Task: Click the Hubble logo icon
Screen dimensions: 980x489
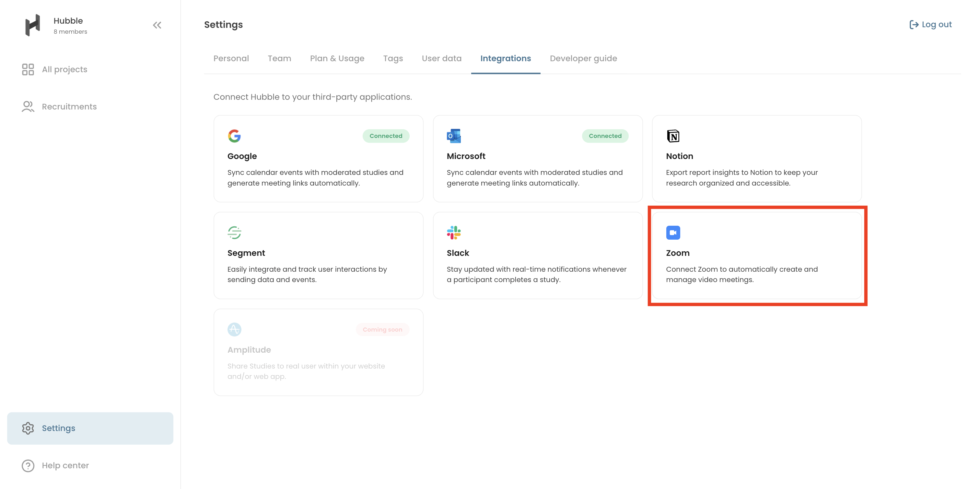Action: pyautogui.click(x=32, y=25)
